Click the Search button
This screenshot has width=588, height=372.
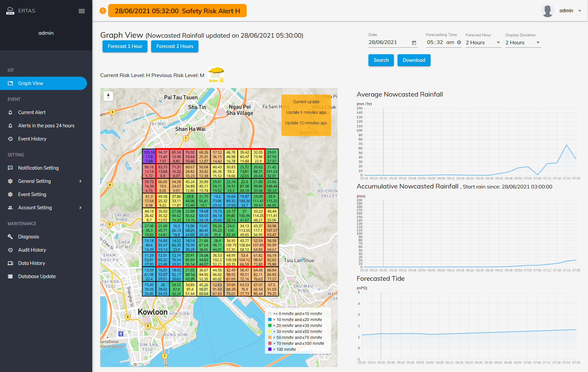coord(381,60)
